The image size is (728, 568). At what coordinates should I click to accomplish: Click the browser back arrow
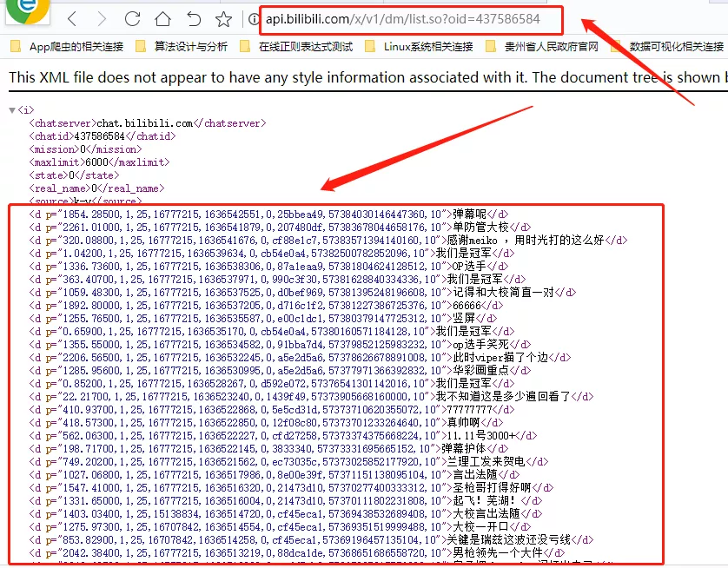click(x=72, y=19)
